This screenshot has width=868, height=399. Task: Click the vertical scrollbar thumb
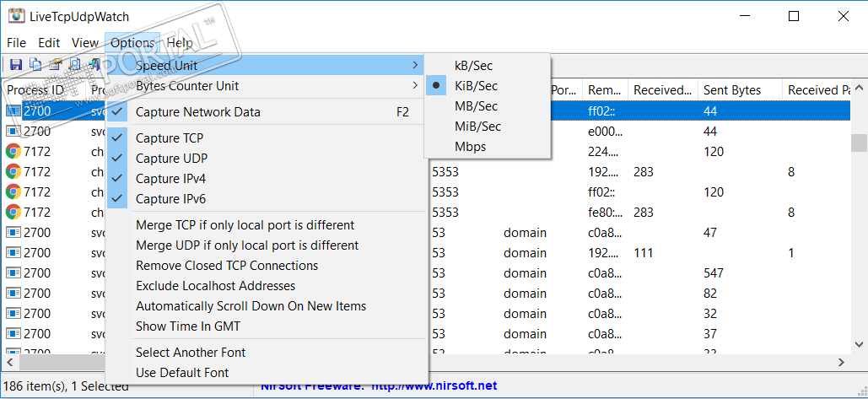859,143
